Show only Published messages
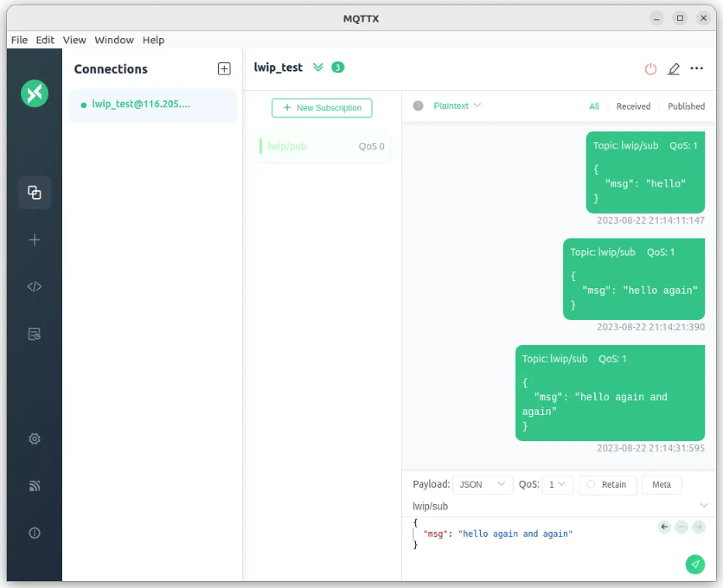Image resolution: width=723 pixels, height=588 pixels. coord(686,106)
